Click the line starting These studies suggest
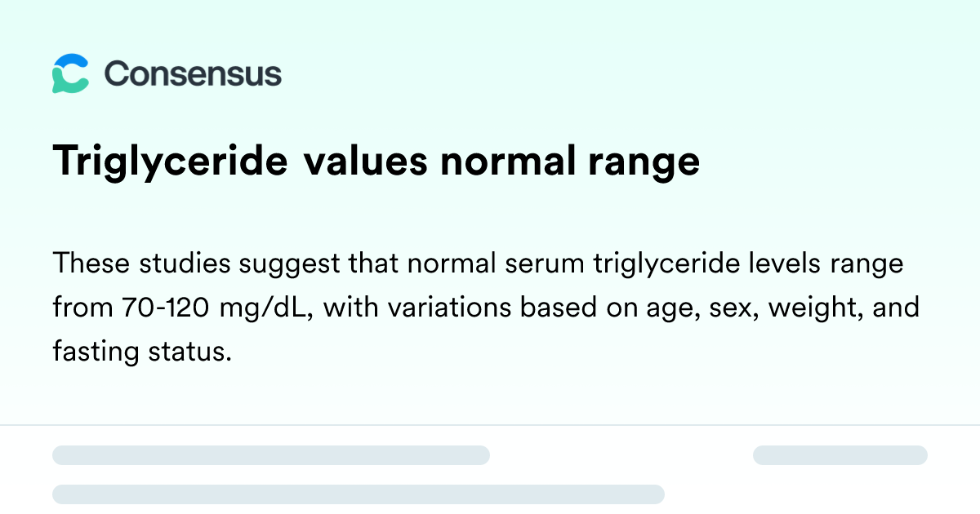The image size is (980, 514). 478,264
